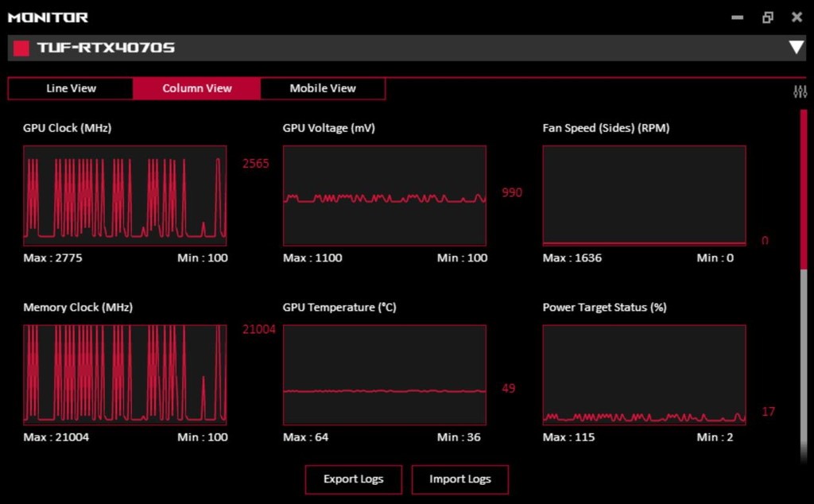Click the 'Min : 0' fan speed text
This screenshot has width=814, height=504.
pyautogui.click(x=715, y=258)
